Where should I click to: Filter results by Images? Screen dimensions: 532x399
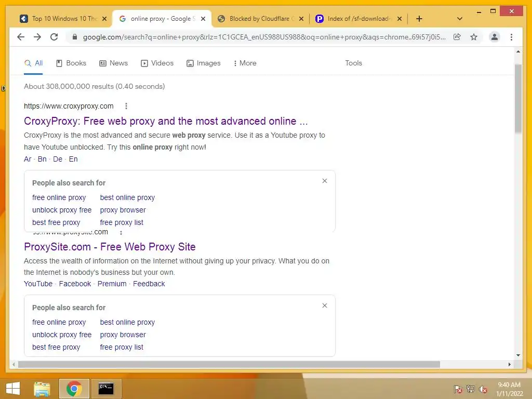tap(204, 63)
